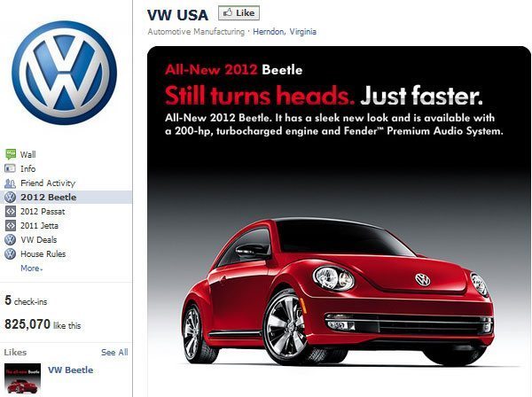Click the large VW profile logo

click(65, 73)
